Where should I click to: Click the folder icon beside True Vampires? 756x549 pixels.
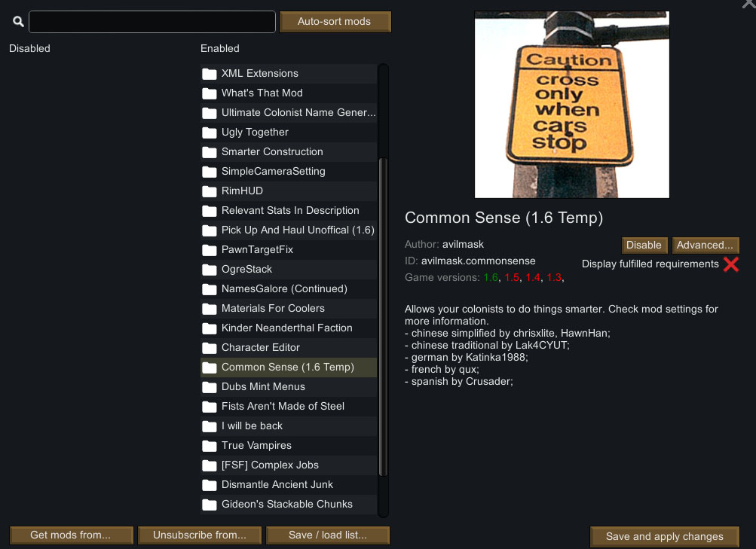point(210,446)
